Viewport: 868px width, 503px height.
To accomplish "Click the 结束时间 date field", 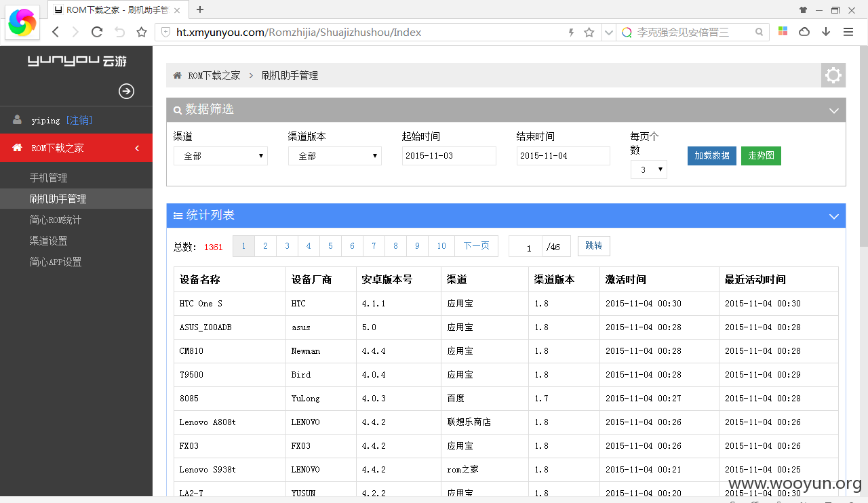I will [564, 156].
